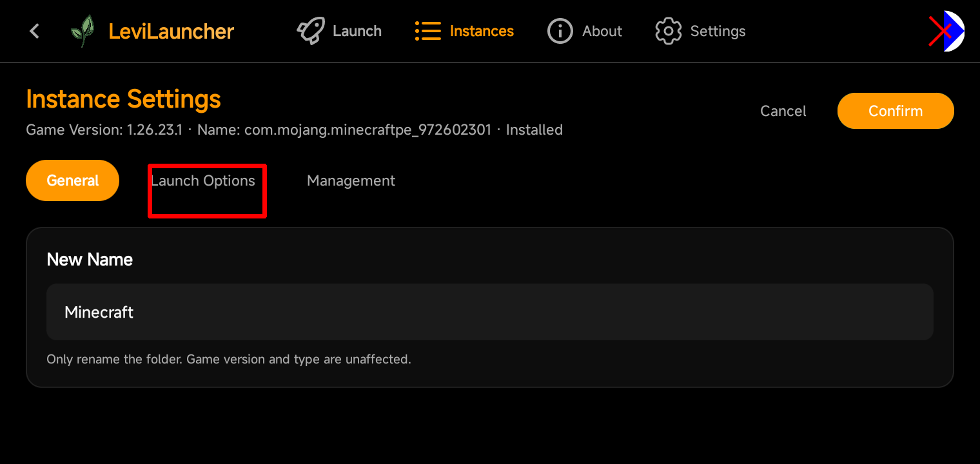Screen dimensions: 980x464
Task: Go back using the left chevron arrow
Action: point(35,31)
